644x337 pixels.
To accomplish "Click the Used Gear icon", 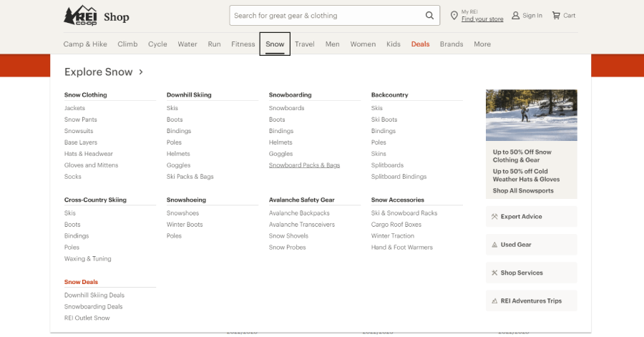I will [494, 245].
